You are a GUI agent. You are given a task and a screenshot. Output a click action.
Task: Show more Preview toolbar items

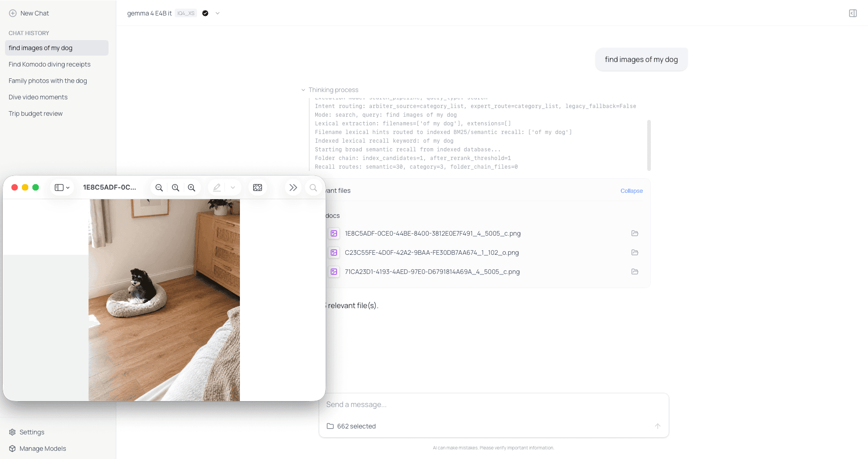[293, 187]
